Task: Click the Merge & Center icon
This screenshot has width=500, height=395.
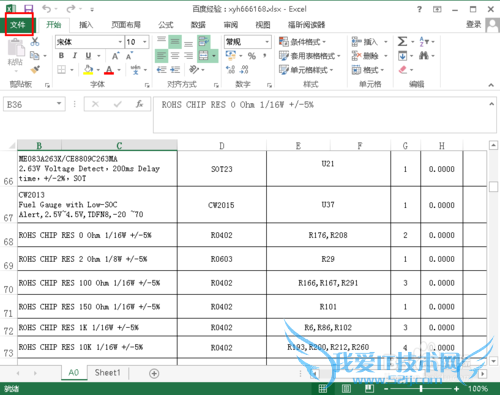Action: pos(203,56)
